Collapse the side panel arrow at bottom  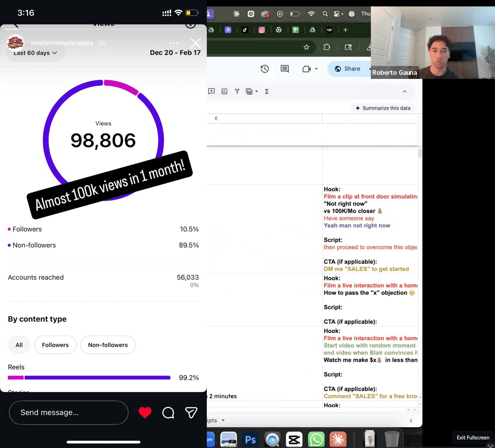pyautogui.click(x=411, y=421)
